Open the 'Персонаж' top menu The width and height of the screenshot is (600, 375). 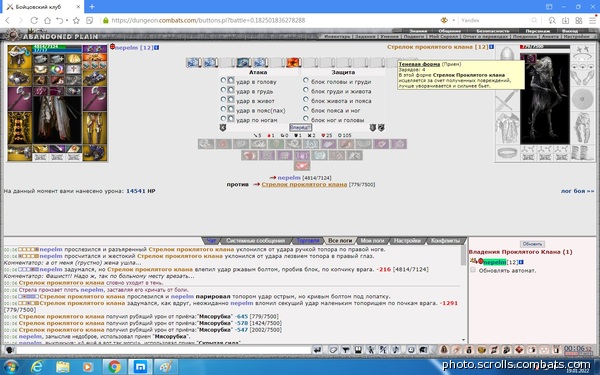[x=537, y=31]
